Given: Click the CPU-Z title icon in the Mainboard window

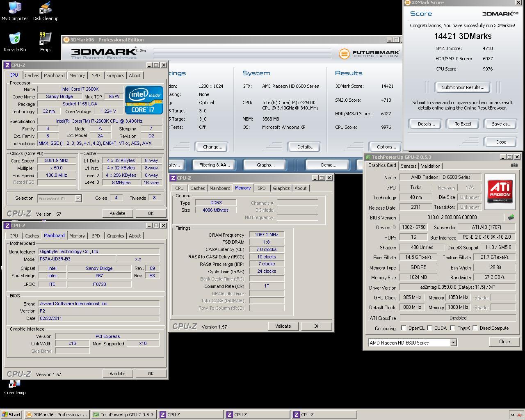Looking at the screenshot, I should (x=7, y=226).
